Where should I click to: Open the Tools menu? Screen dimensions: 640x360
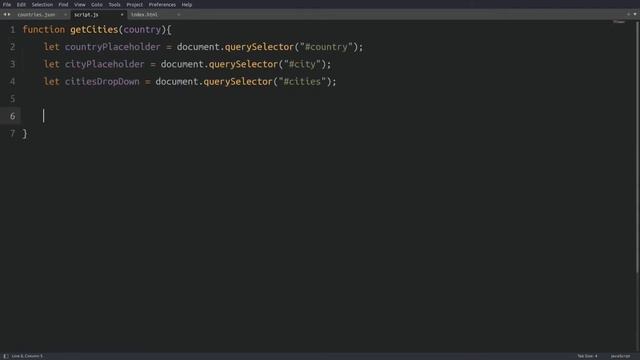(114, 4)
